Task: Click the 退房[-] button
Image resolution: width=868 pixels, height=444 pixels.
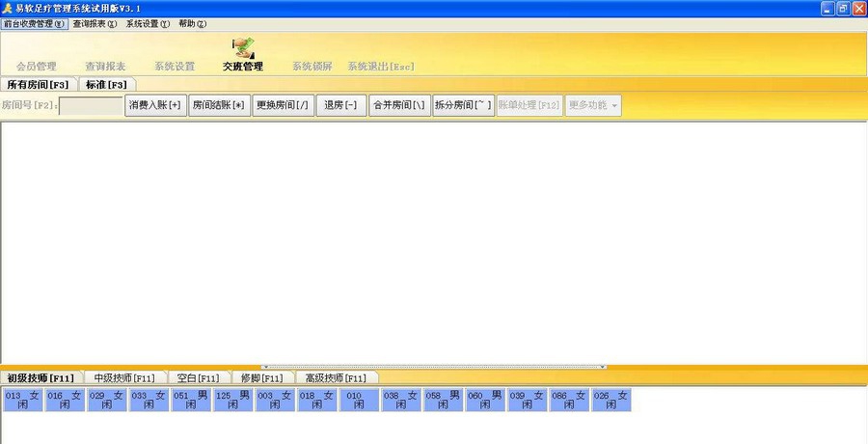Action: point(341,105)
